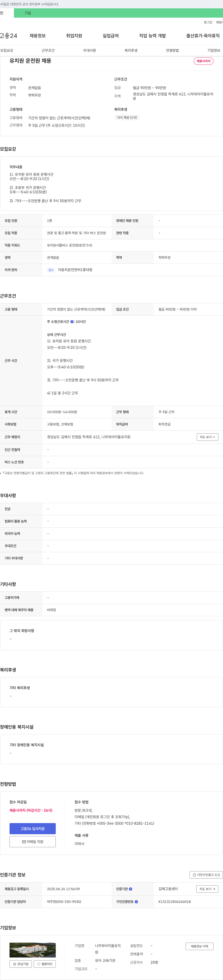Click the 고용24 입사지원 button
This screenshot has width=223, height=980.
pyautogui.click(x=33, y=829)
